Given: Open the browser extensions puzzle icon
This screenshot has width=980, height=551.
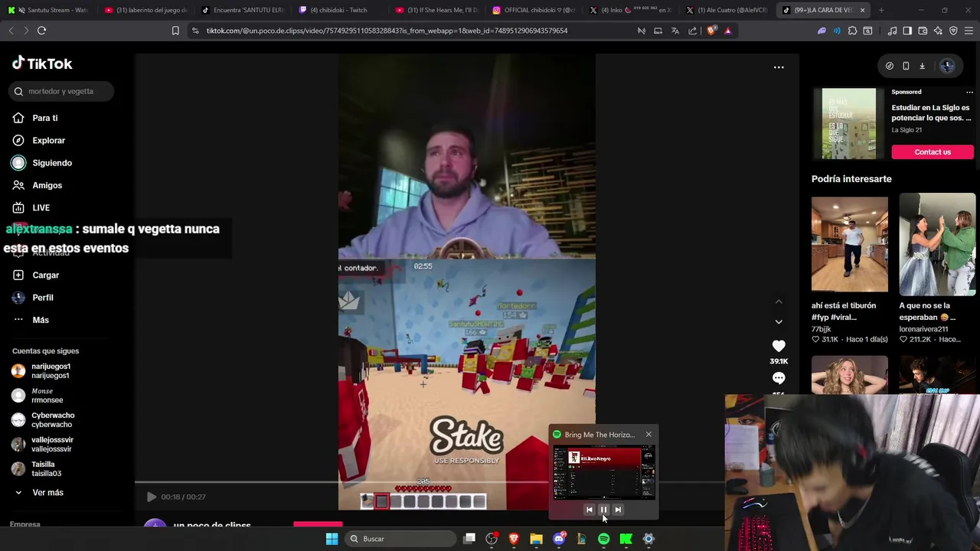Looking at the screenshot, I should click(852, 31).
